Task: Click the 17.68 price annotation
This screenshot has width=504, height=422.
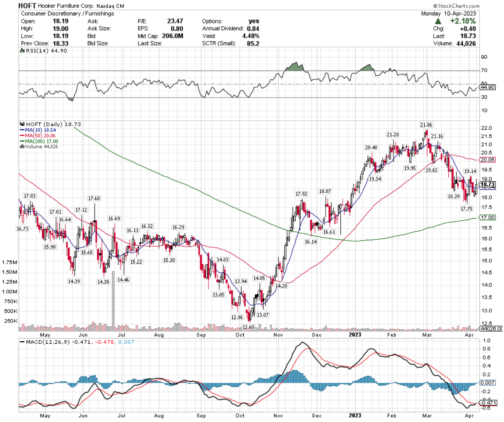Action: tap(94, 199)
